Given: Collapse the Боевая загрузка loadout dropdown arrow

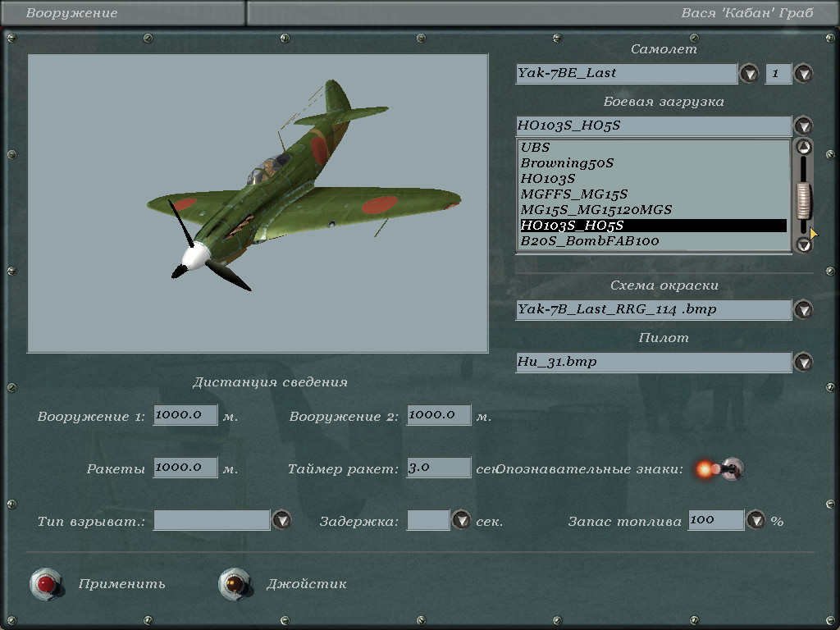Looking at the screenshot, I should click(x=803, y=126).
